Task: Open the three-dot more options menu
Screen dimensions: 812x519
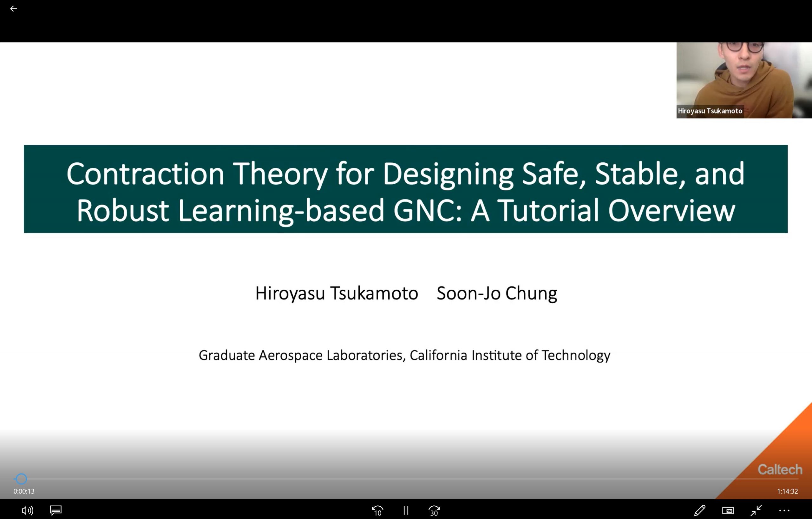Action: 784,510
